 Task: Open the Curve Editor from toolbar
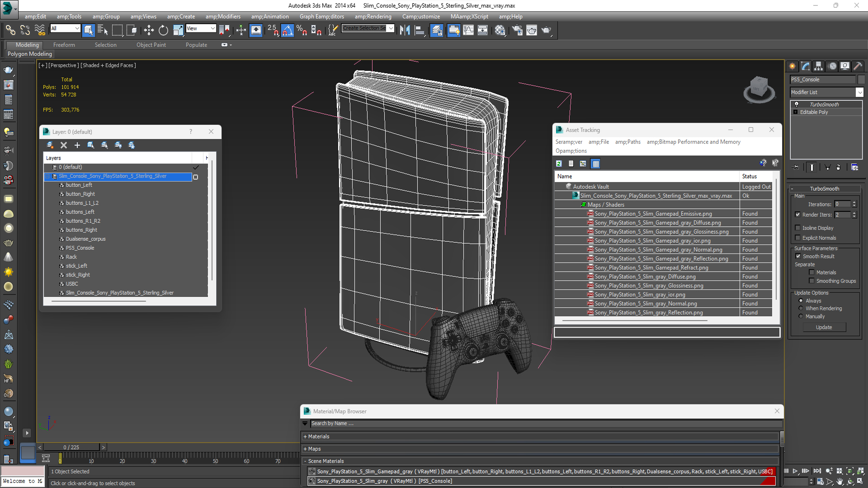click(x=468, y=30)
